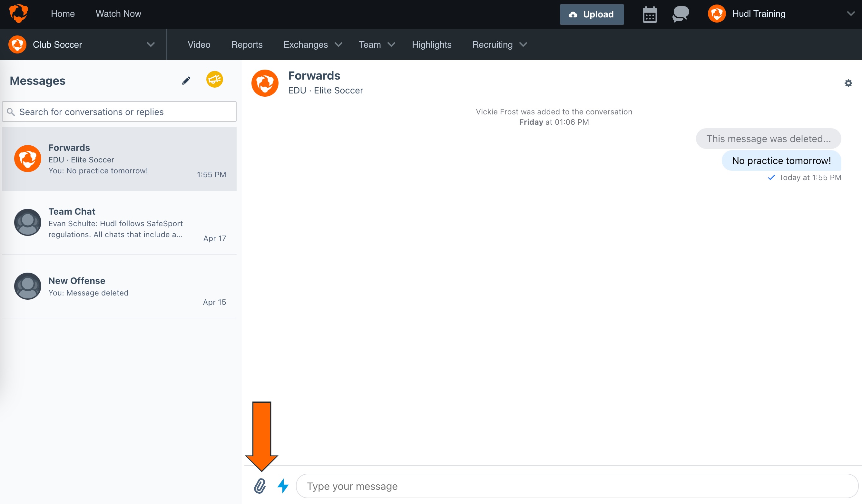
Task: Click the Messages heading
Action: coord(38,81)
